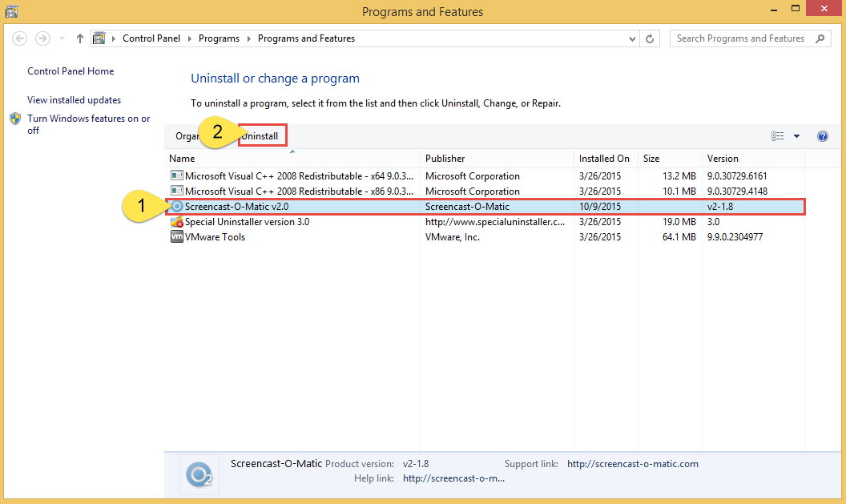
Task: Select VMware Tools entry
Action: coord(485,237)
